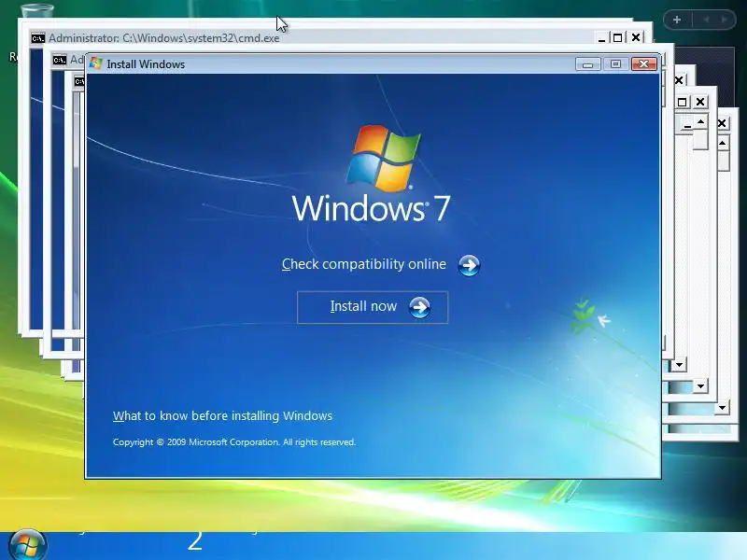Click the sidebar gadgets plus button
Screen dimensions: 747x560
coord(677,20)
